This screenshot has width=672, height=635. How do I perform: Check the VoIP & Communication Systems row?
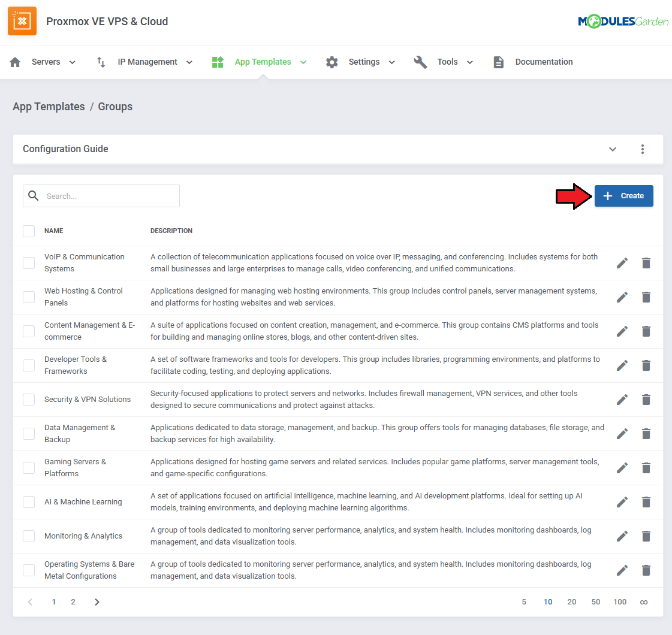[29, 263]
